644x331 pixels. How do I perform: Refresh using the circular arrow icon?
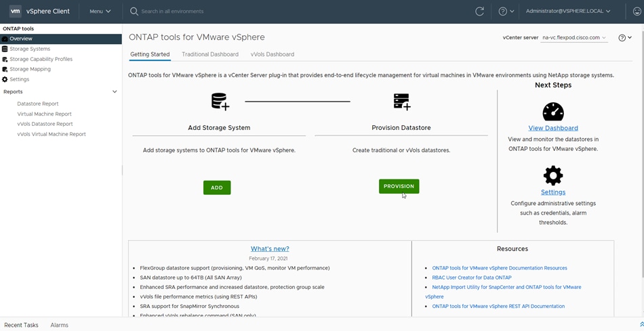pos(479,12)
